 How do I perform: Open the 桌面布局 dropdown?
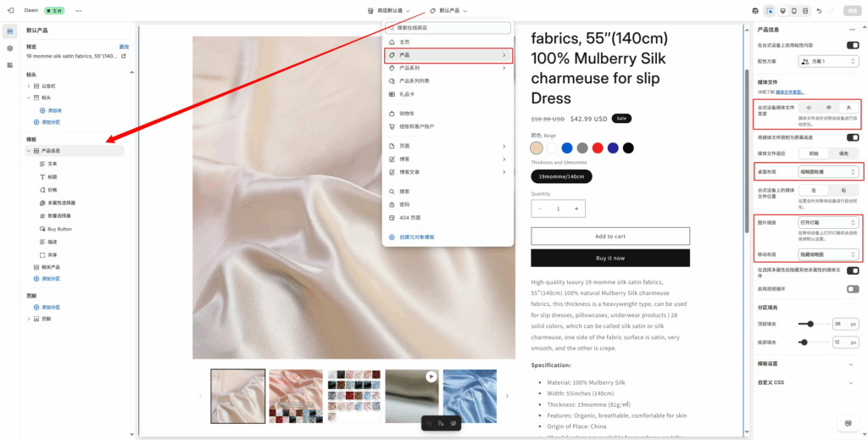[828, 172]
